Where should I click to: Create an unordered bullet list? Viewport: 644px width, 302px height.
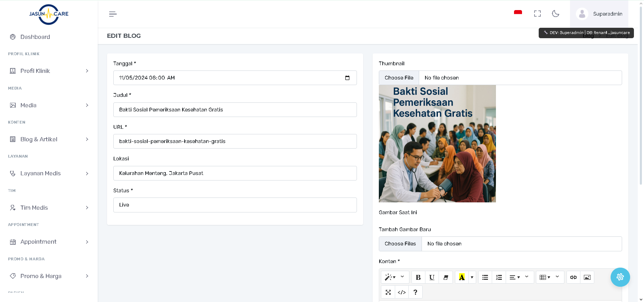click(x=485, y=277)
